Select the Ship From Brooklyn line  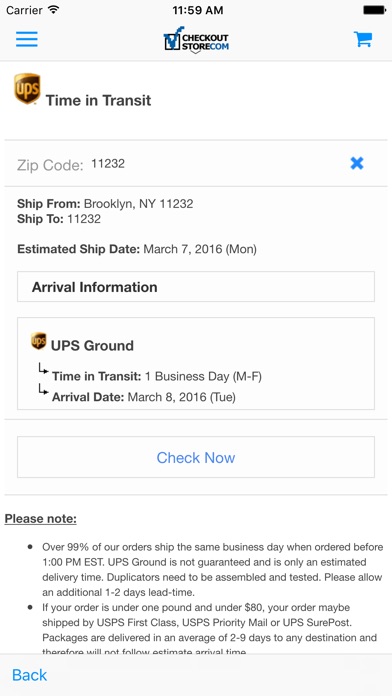coord(105,204)
